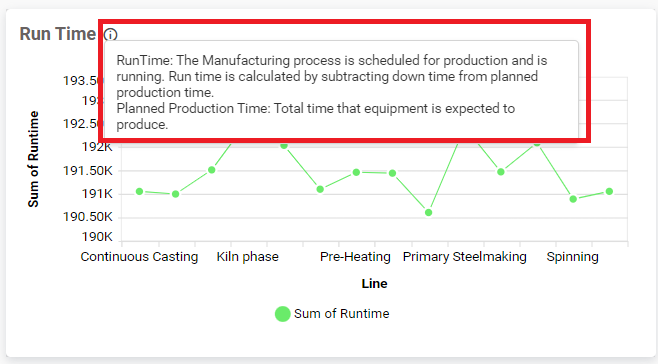Click the data point at 192K near Kiln phase
The width and height of the screenshot is (658, 364).
[x=284, y=145]
